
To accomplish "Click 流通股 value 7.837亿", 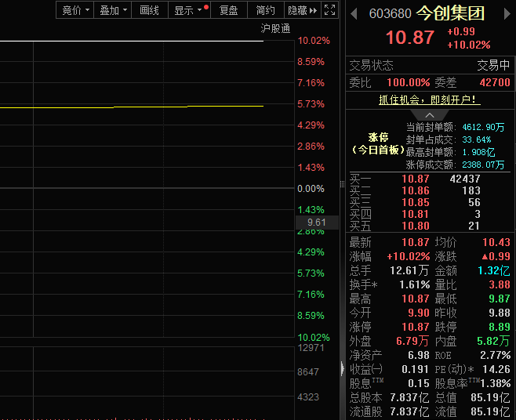I will click(x=409, y=412).
